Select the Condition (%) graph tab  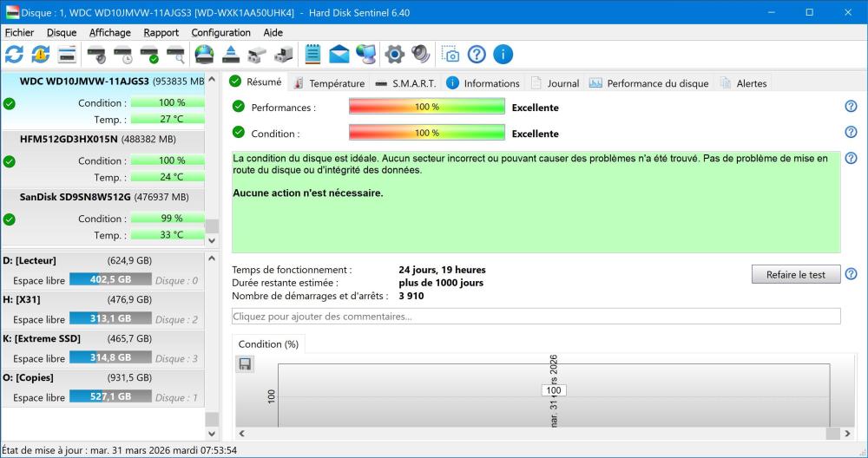point(268,344)
